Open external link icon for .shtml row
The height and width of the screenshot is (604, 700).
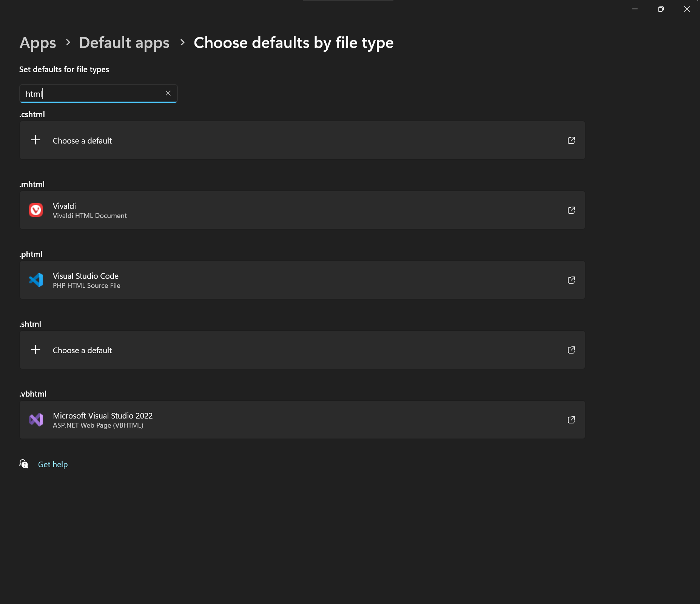[x=571, y=350]
